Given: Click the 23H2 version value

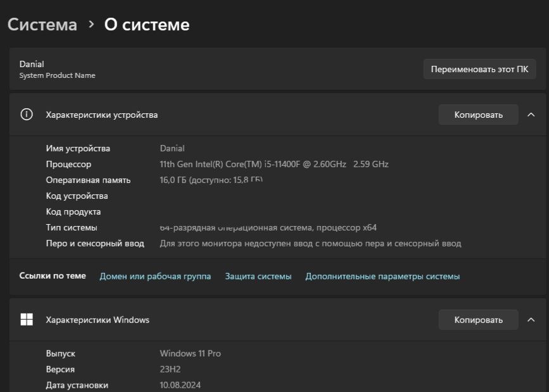Looking at the screenshot, I should 170,369.
